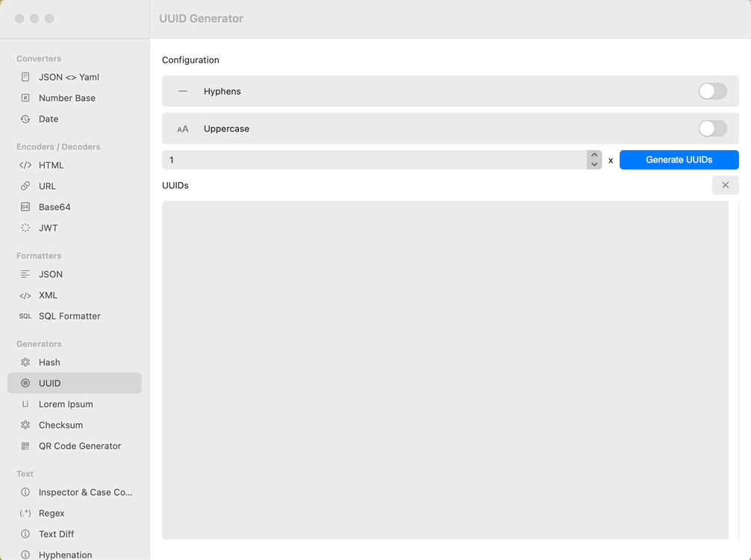751x560 pixels.
Task: Open the Number Base converter
Action: point(75,98)
